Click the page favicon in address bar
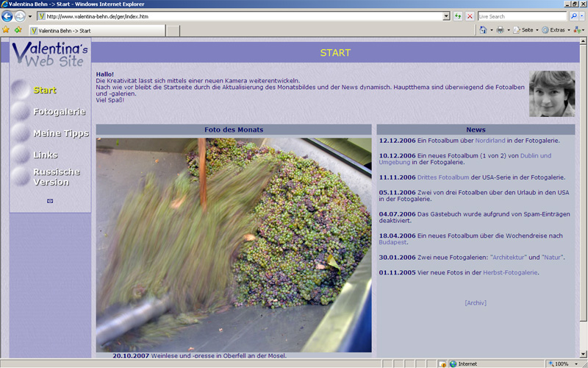 pyautogui.click(x=42, y=16)
